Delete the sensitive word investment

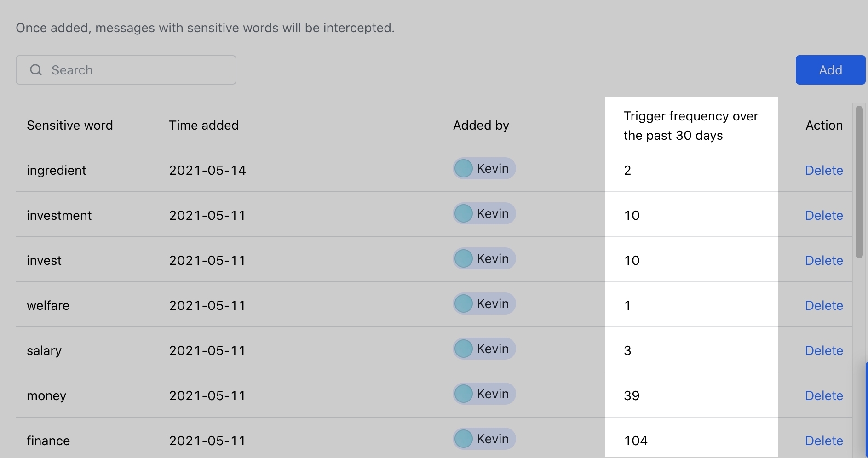pos(824,216)
